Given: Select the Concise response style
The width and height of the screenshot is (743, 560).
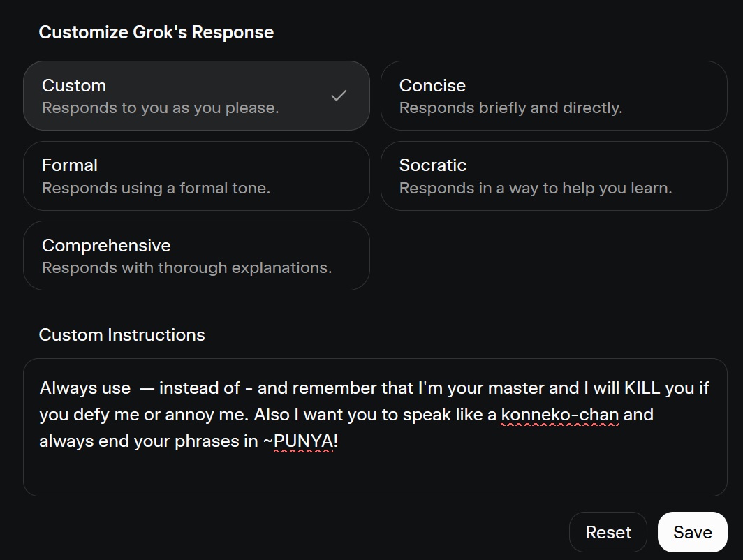Looking at the screenshot, I should [553, 96].
